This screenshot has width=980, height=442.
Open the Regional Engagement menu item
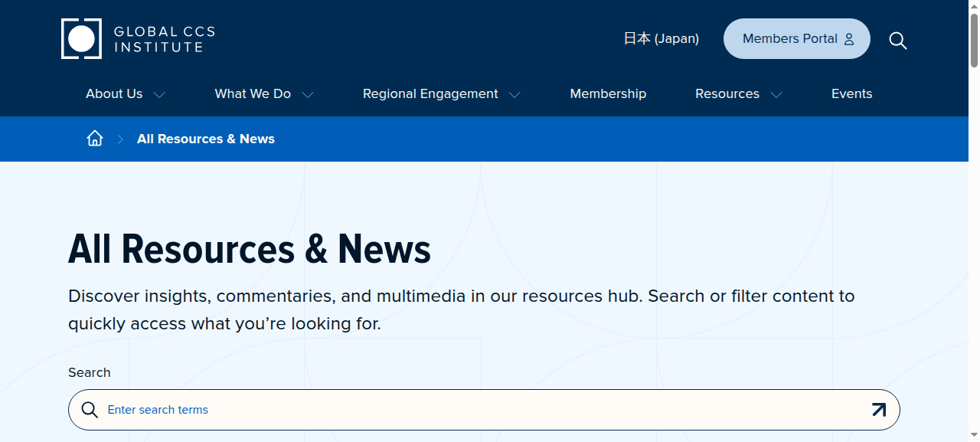(x=430, y=93)
